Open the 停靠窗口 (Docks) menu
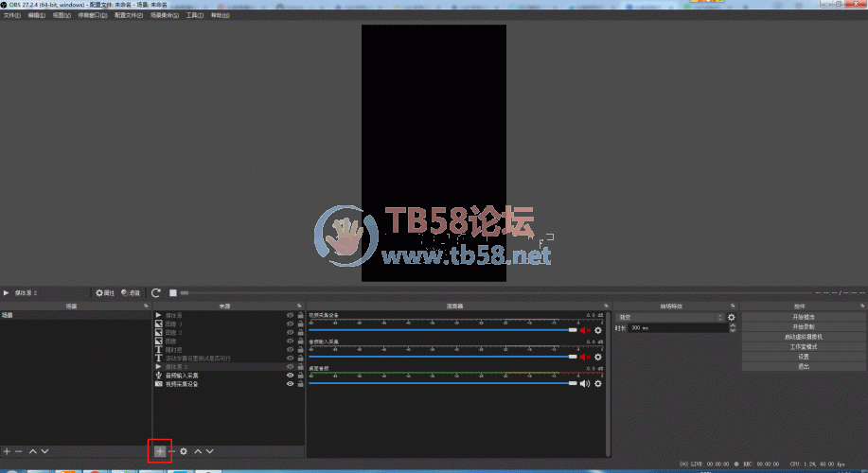 [93, 15]
